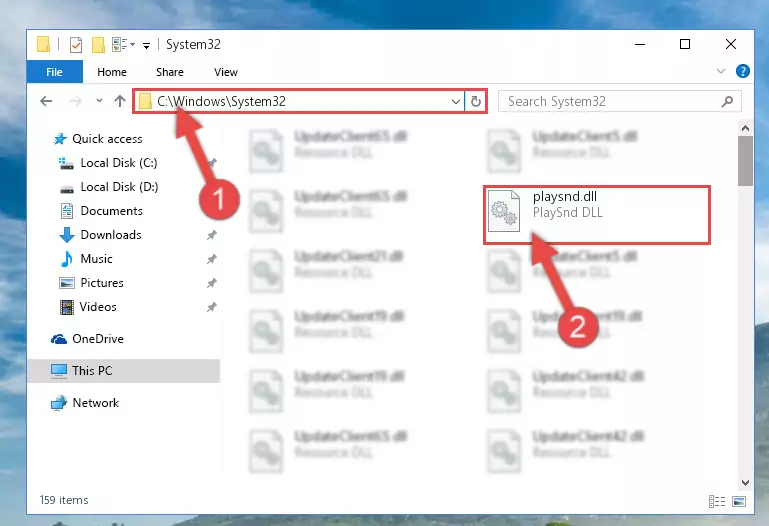The width and height of the screenshot is (769, 526).
Task: Expand the ribbon with the chevron
Action: pyautogui.click(x=720, y=72)
